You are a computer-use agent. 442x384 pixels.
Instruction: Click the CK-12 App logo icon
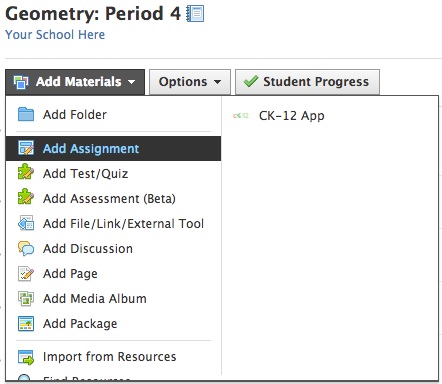[241, 116]
